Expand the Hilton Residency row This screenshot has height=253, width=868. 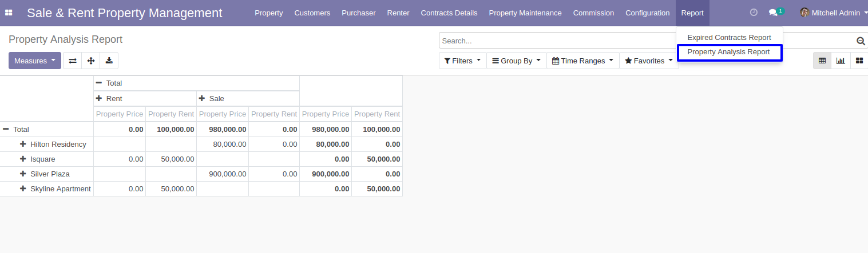click(53, 144)
